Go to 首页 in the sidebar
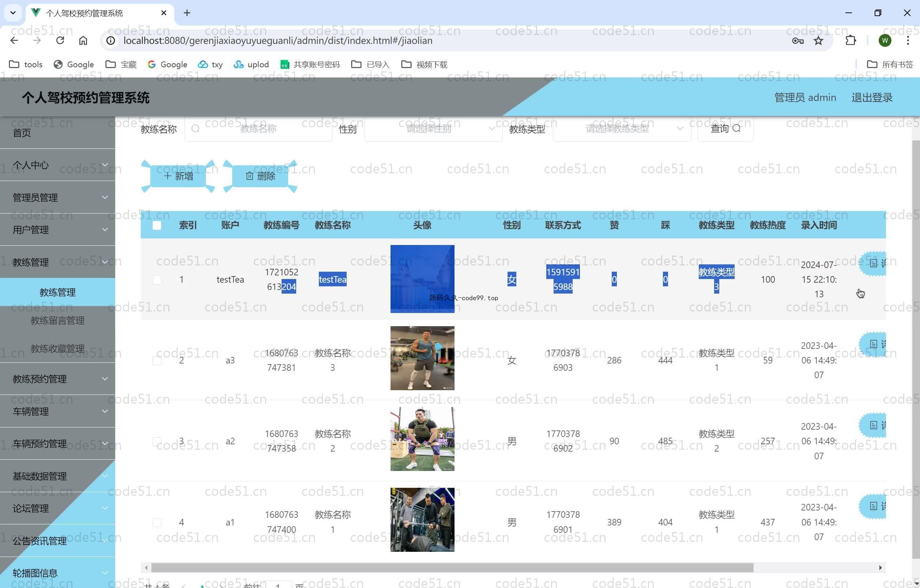The height and width of the screenshot is (588, 920). (x=57, y=133)
